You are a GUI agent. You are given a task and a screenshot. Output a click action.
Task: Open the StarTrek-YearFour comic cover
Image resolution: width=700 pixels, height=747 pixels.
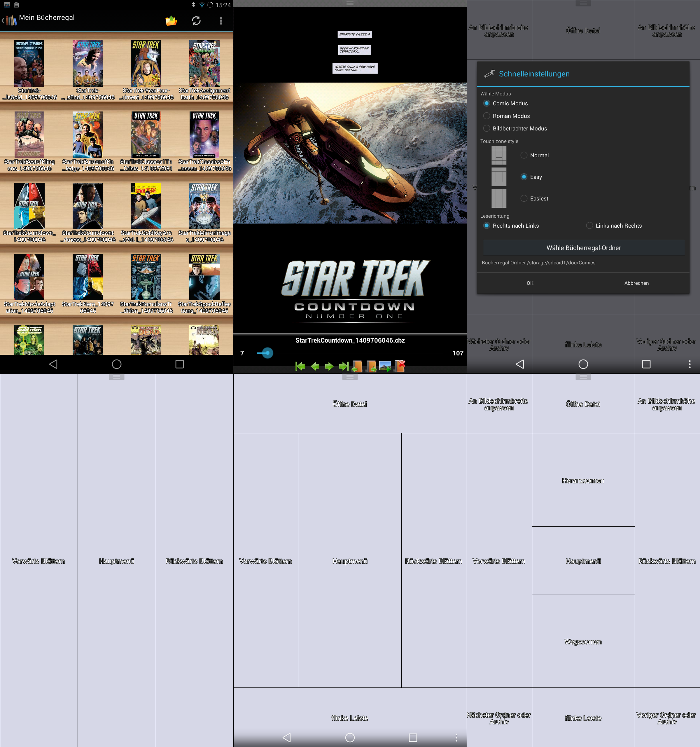[146, 63]
